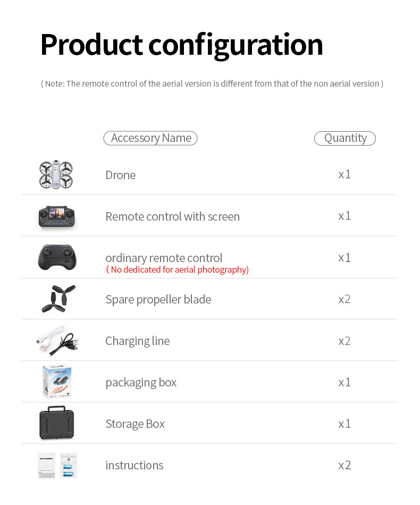Click the remote control note under title
Image resolution: width=420 pixels, height=505 pixels.
(212, 83)
